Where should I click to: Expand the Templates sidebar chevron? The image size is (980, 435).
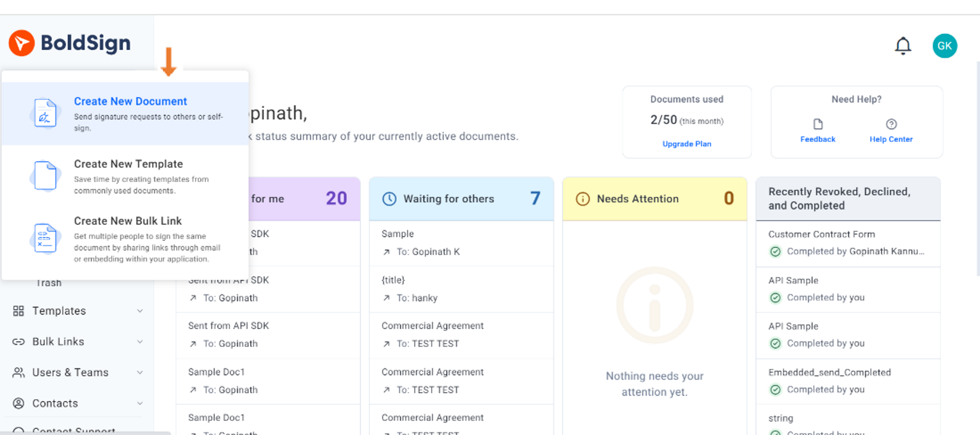140,311
